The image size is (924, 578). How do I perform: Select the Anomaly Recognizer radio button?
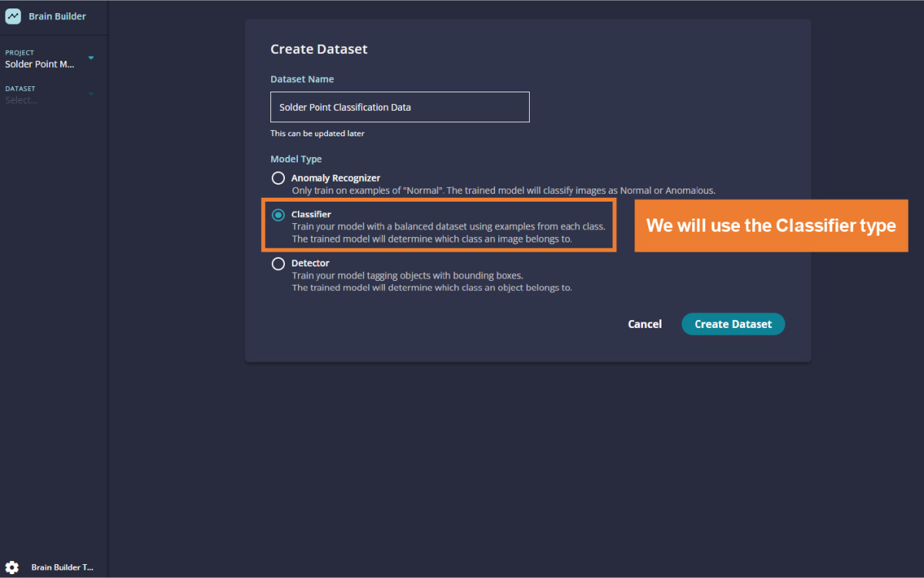point(278,178)
